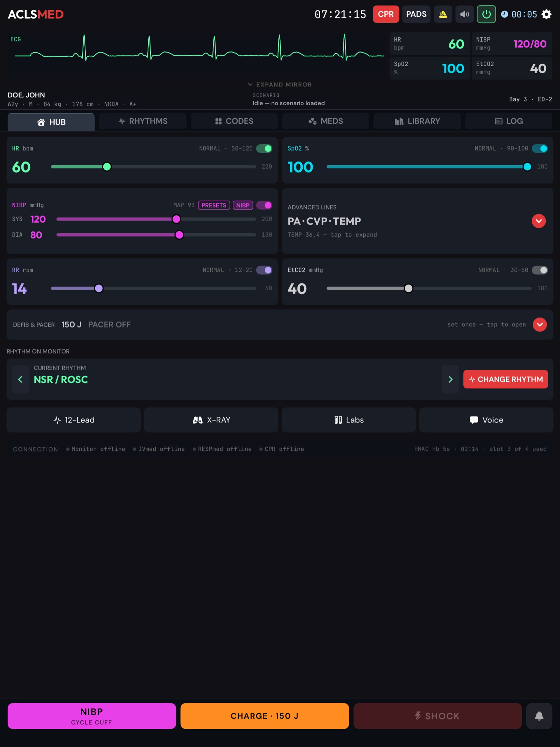Open the MEDS tab

(325, 121)
